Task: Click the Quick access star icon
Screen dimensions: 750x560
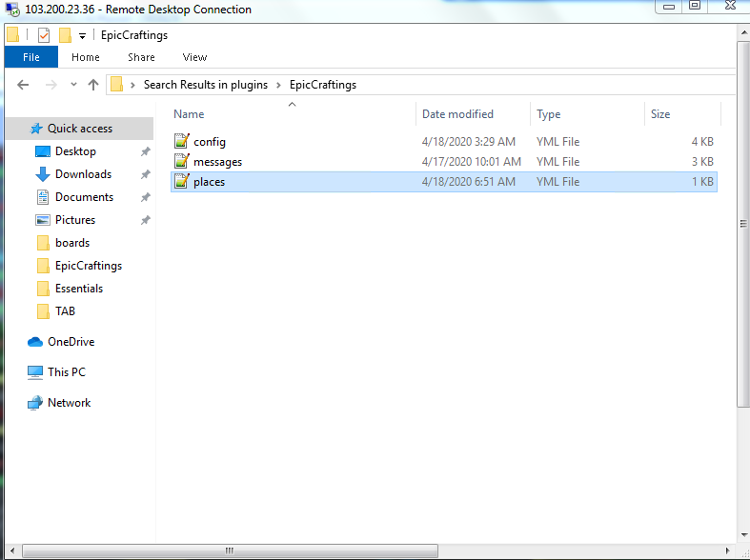Action: (x=36, y=129)
